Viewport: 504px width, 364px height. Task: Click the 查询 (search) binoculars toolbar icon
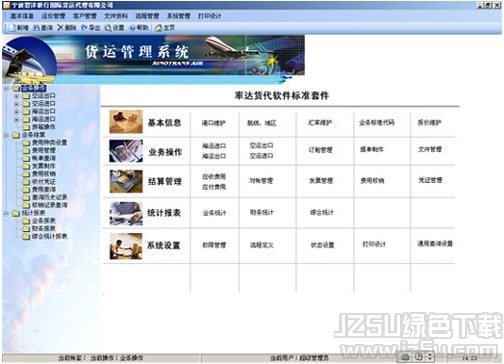click(36, 28)
